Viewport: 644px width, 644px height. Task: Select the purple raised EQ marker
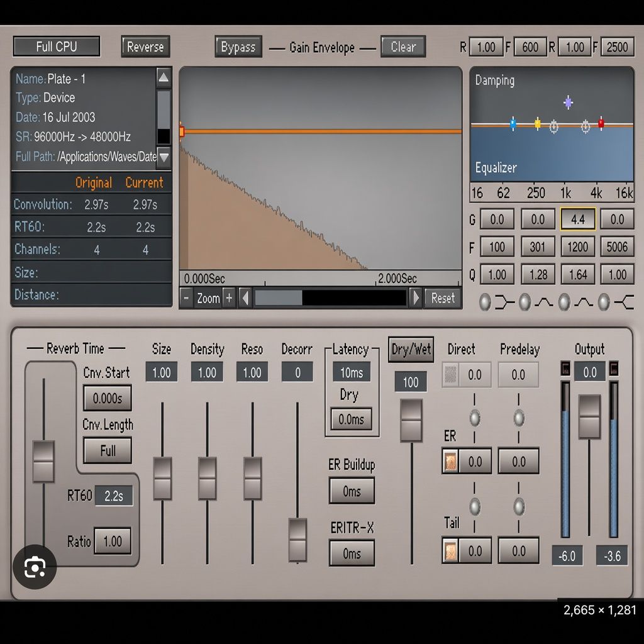point(568,103)
